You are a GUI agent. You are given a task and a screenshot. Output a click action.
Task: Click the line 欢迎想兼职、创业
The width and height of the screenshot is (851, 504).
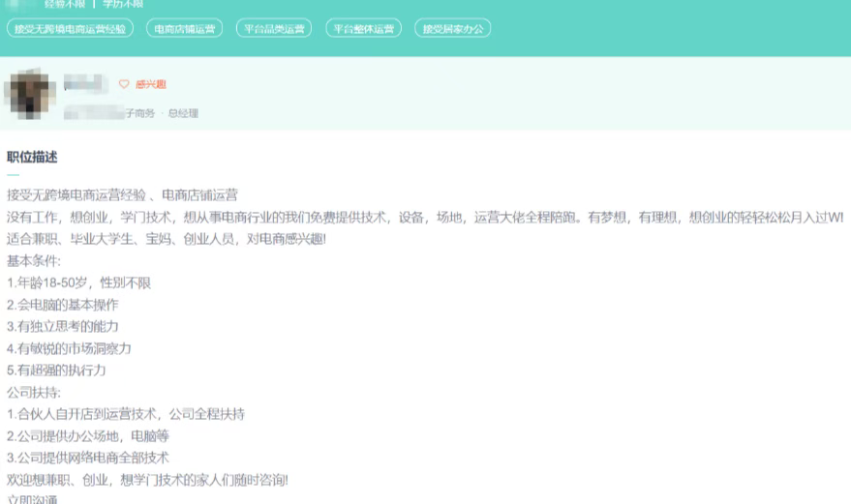[x=147, y=480]
